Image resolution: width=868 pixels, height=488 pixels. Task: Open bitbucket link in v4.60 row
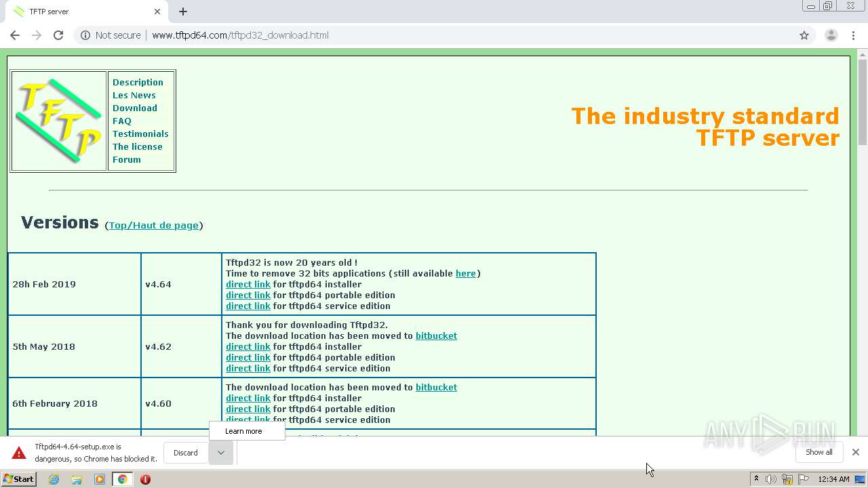pyautogui.click(x=436, y=387)
